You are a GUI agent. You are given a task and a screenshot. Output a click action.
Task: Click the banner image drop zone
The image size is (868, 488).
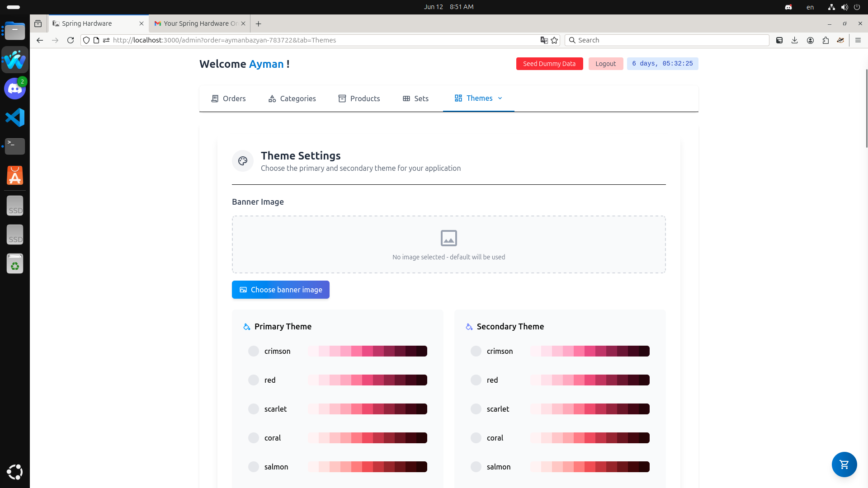click(449, 244)
